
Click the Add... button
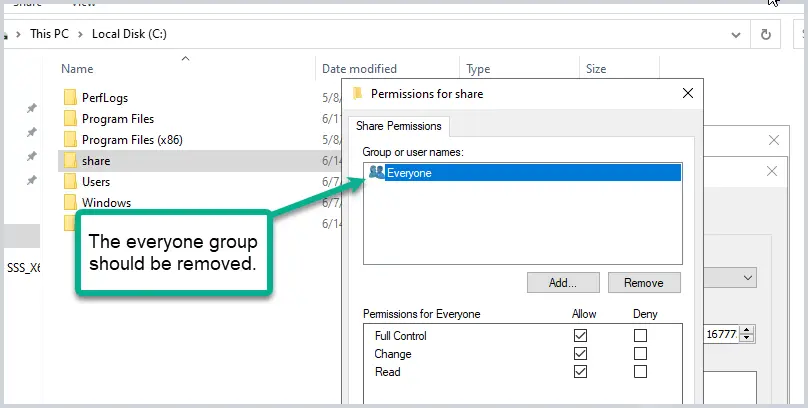click(x=563, y=283)
